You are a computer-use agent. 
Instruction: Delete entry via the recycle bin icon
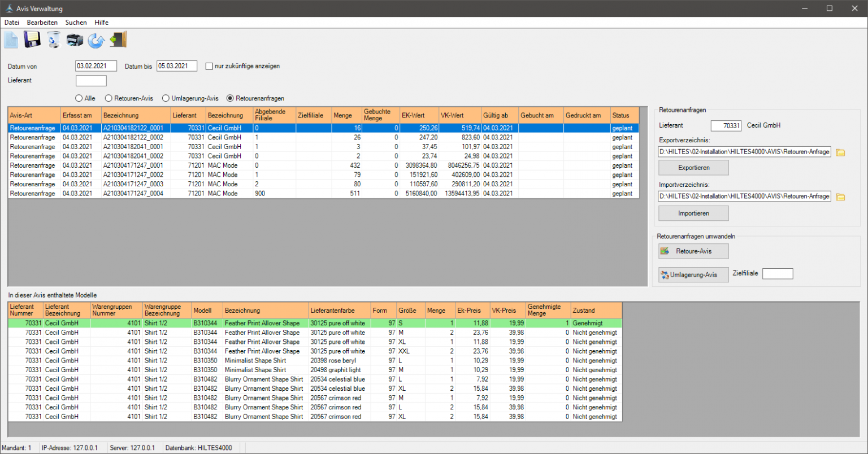(x=54, y=40)
